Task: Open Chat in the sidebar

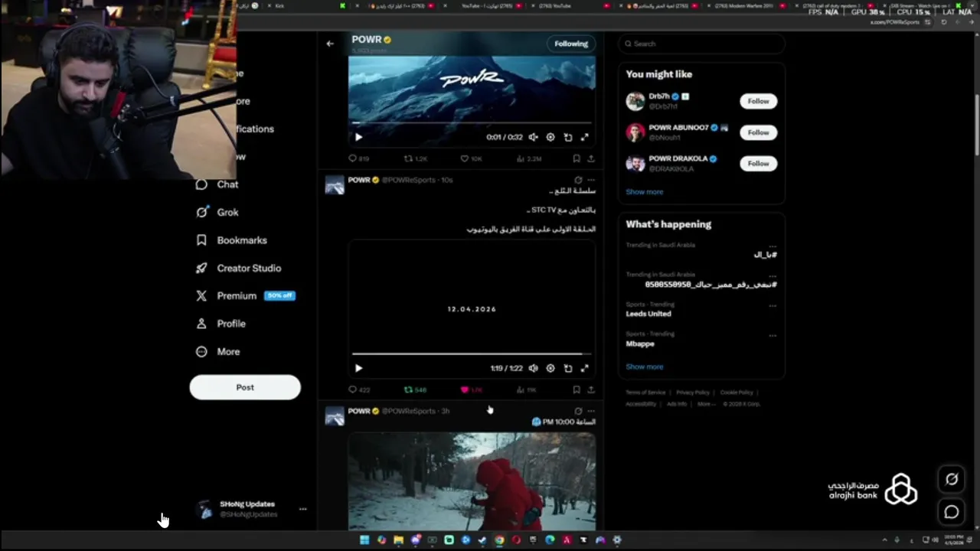Action: (x=217, y=184)
